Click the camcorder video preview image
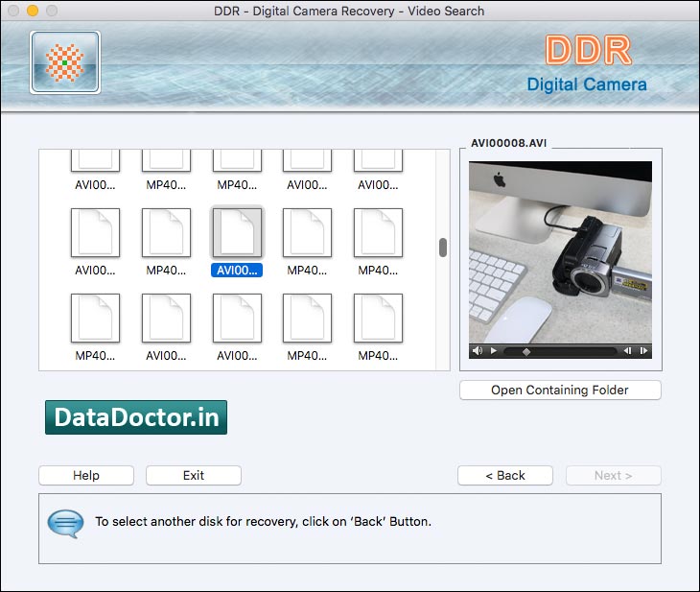 [x=560, y=251]
